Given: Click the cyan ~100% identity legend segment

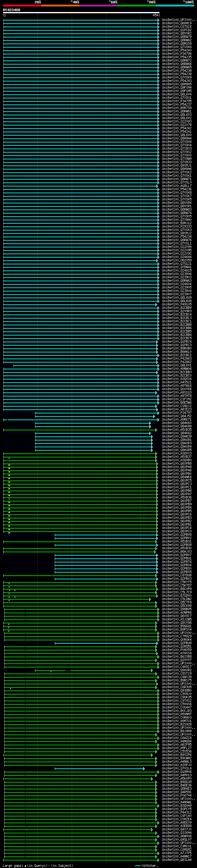Looking at the screenshot, I should (175, 6).
